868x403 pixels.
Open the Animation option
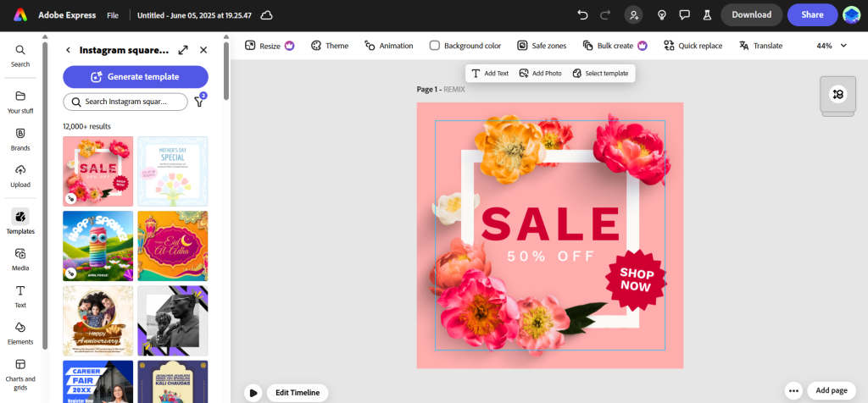[x=388, y=46]
